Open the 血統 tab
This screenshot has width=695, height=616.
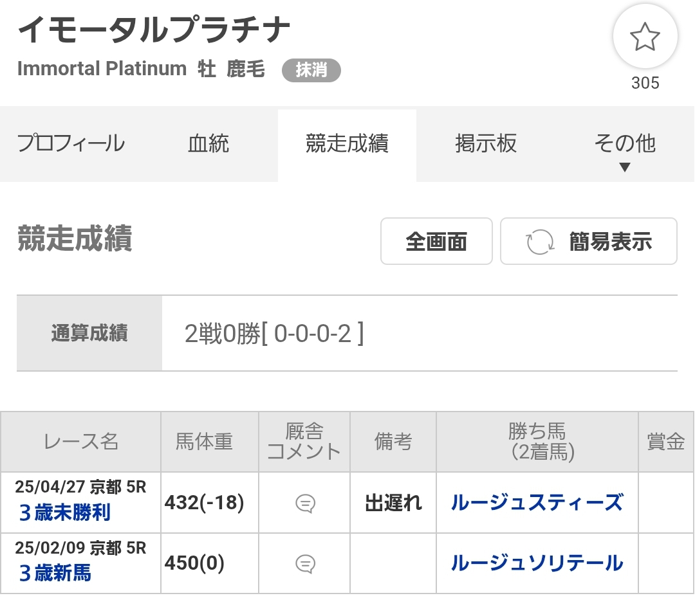[208, 144]
